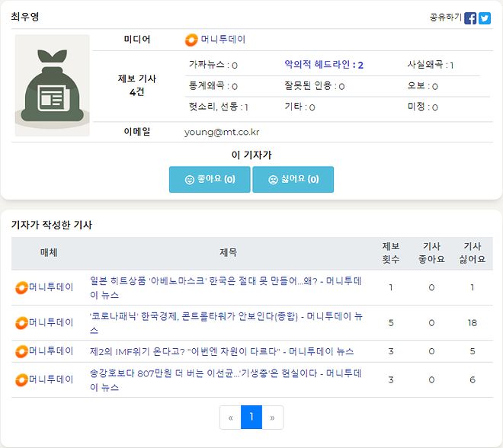
Task: Share via the Facebook icon
Action: coord(470,18)
